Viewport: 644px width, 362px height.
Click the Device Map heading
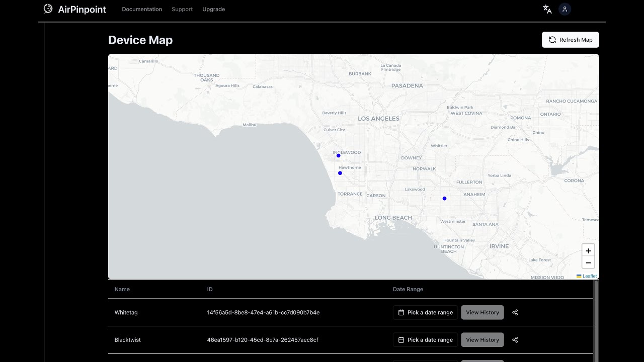pyautogui.click(x=140, y=40)
